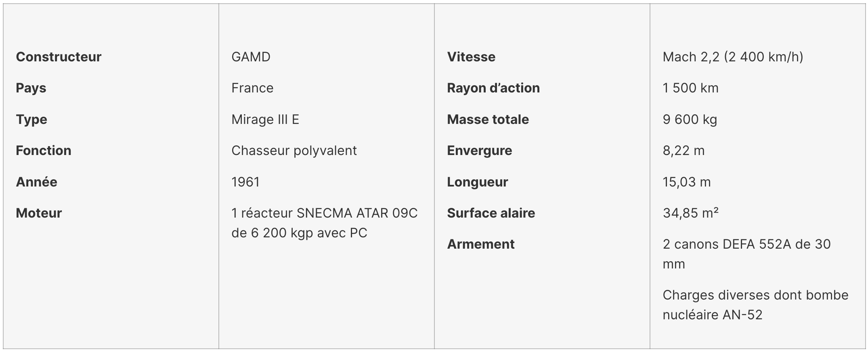Select the GAMD manufacturer value
The image size is (868, 352).
tap(251, 57)
